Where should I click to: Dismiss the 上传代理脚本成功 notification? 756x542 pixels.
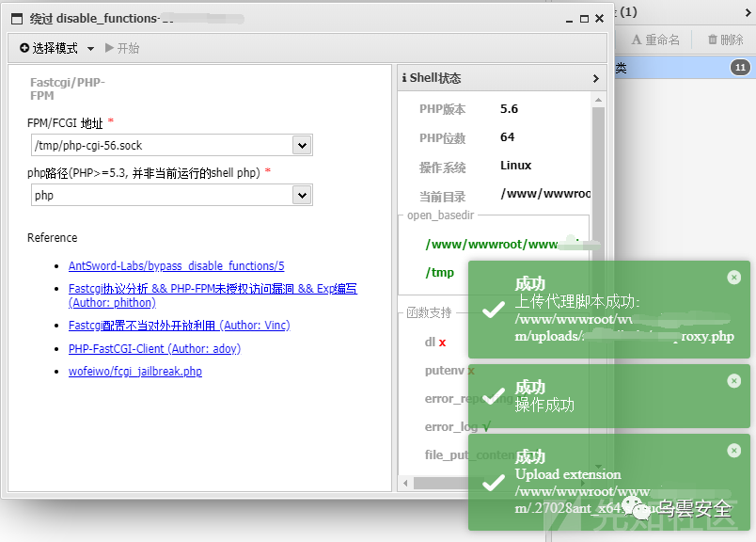pyautogui.click(x=734, y=276)
